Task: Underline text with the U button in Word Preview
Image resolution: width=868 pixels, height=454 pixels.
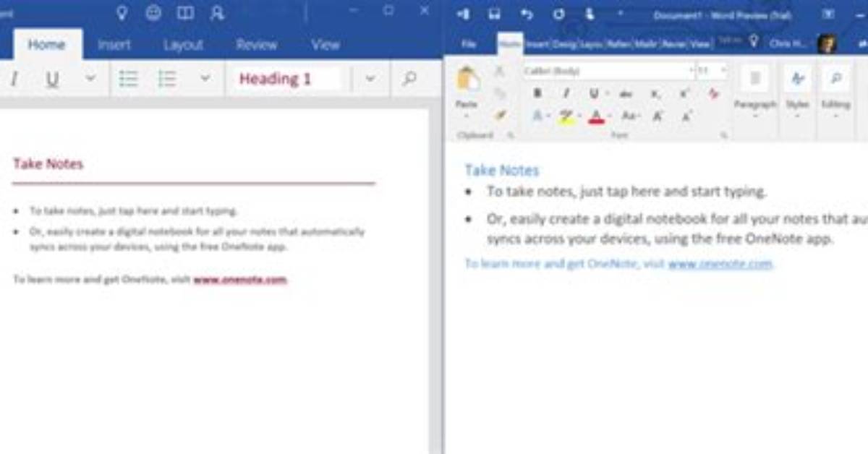Action: click(594, 93)
